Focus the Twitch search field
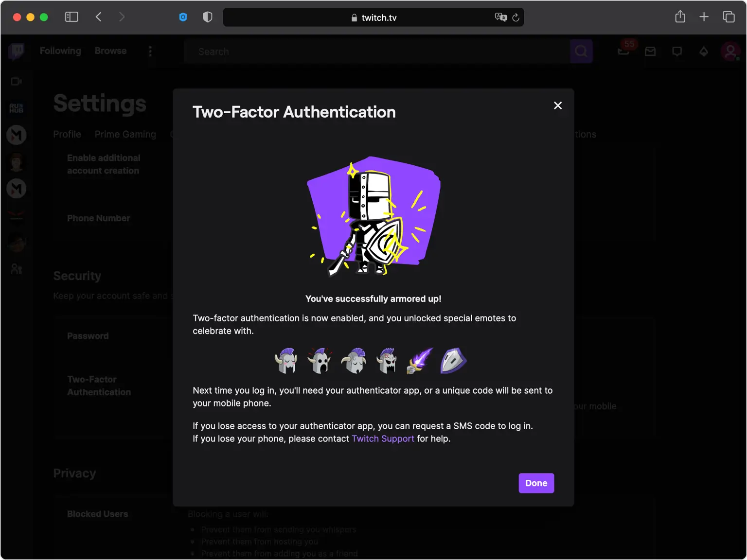The image size is (747, 560). click(x=377, y=52)
